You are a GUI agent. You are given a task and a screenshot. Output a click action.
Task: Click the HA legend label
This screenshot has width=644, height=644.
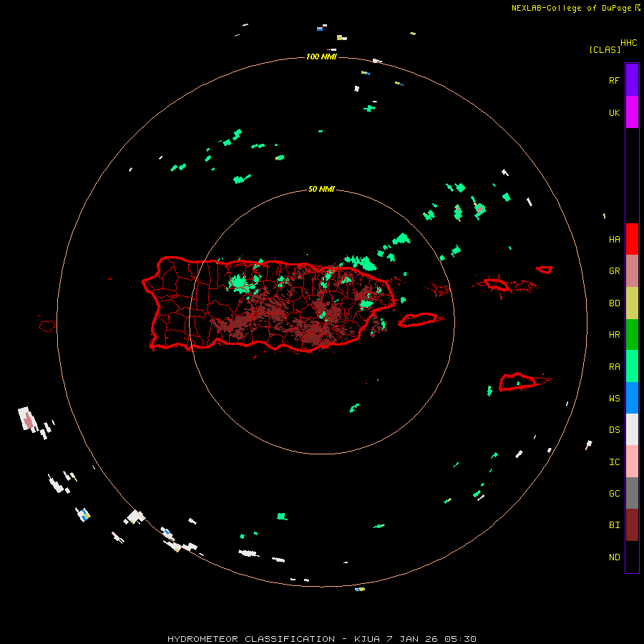pos(614,239)
